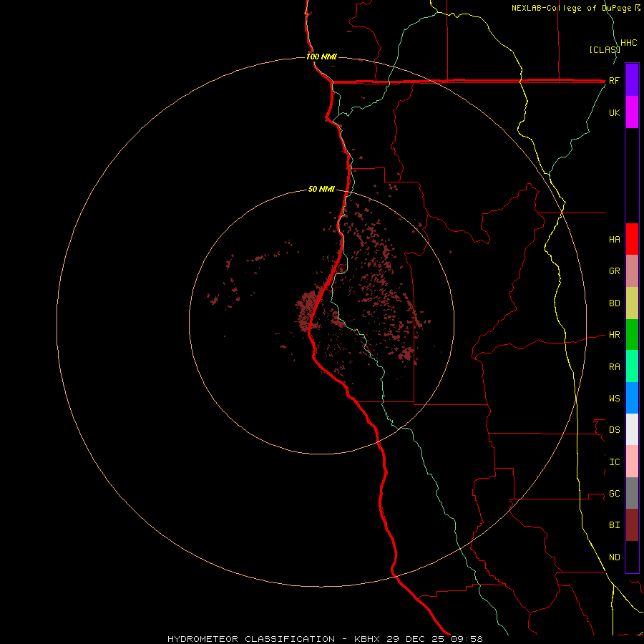Click the "50 NMI" range ring label

tap(321, 189)
